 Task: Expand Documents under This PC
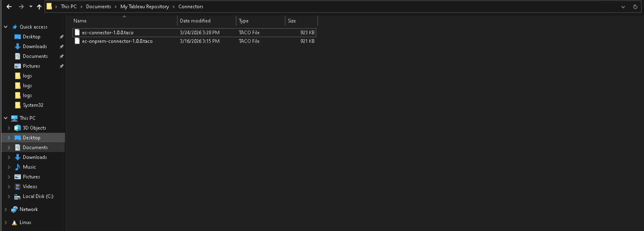coord(9,147)
